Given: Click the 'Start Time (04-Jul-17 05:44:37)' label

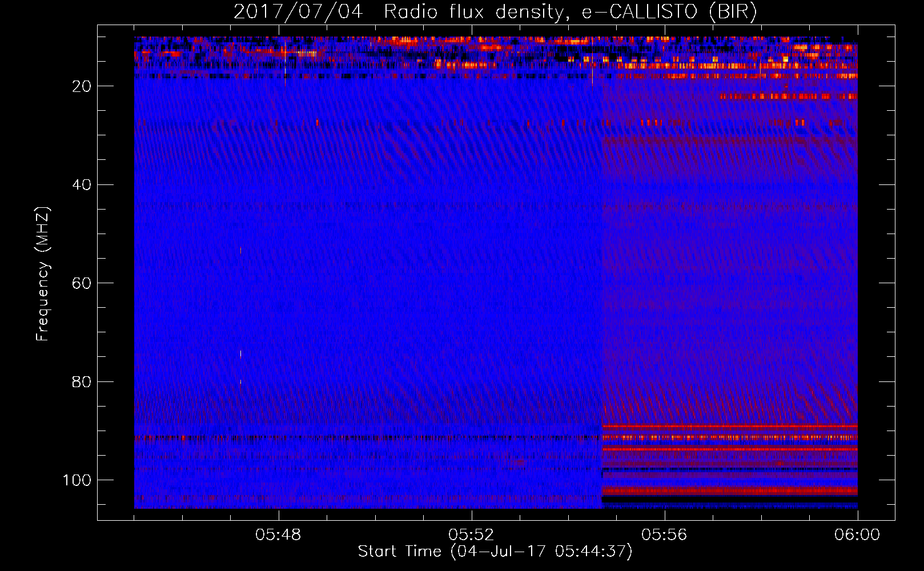Looking at the screenshot, I should pyautogui.click(x=495, y=552).
